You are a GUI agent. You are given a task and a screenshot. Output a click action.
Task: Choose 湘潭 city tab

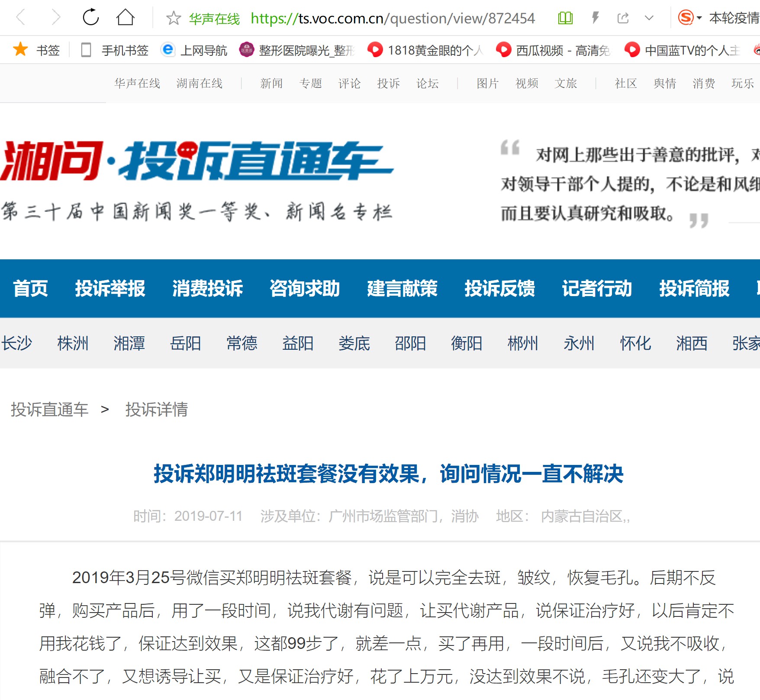click(129, 343)
